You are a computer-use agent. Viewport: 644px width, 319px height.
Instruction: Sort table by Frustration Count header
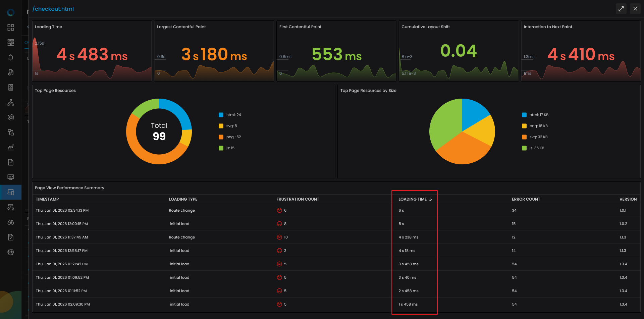pyautogui.click(x=298, y=199)
